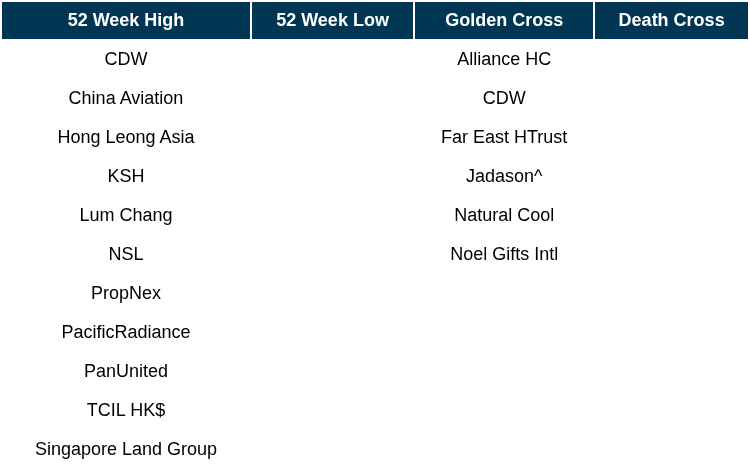The width and height of the screenshot is (750, 470).
Task: Select the Death Cross header
Action: [671, 20]
